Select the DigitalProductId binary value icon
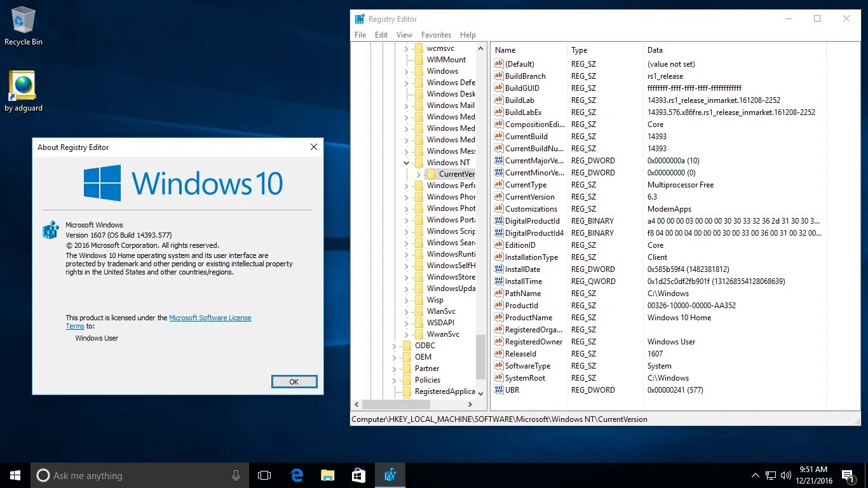Viewport: 868px width, 488px height. (499, 221)
